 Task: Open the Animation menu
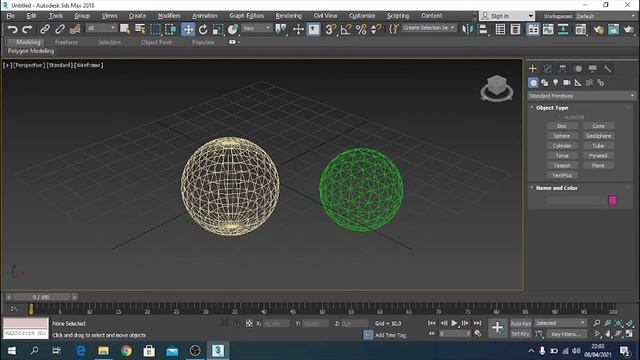[x=204, y=16]
